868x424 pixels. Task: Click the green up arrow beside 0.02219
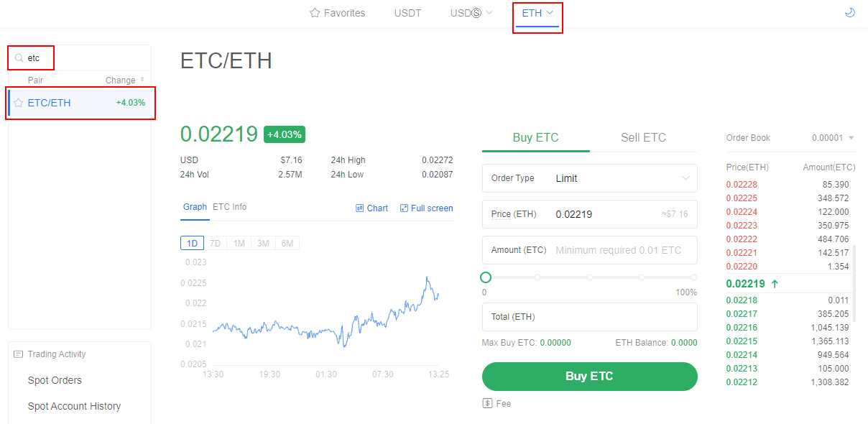(775, 283)
